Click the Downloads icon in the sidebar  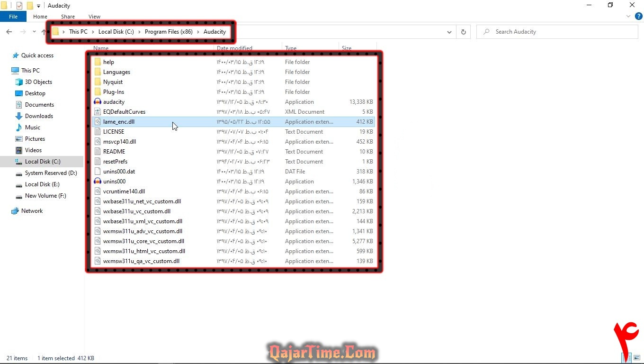point(19,116)
